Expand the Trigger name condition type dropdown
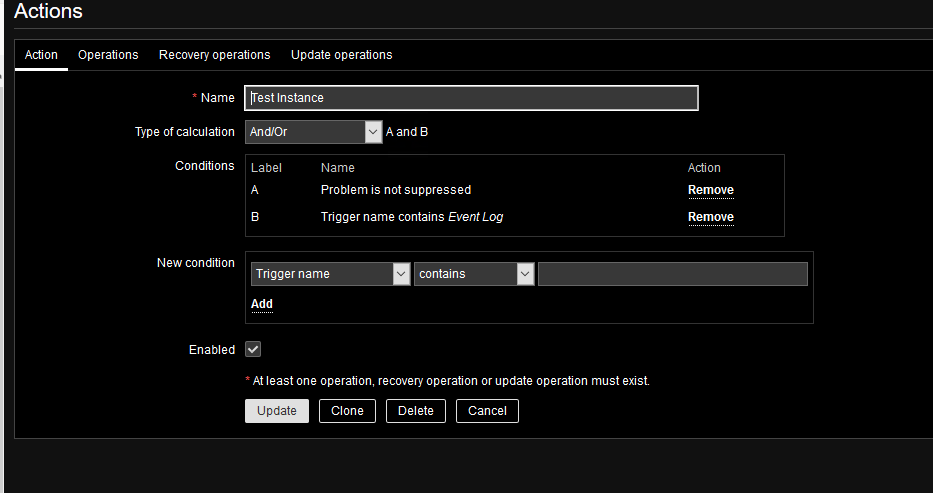 tap(328, 274)
